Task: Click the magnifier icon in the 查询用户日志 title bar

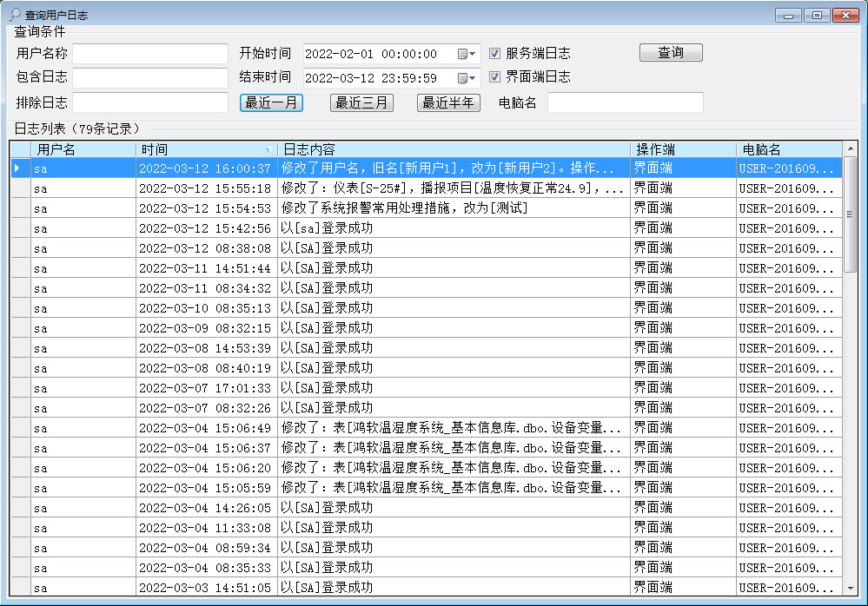Action: coord(15,15)
